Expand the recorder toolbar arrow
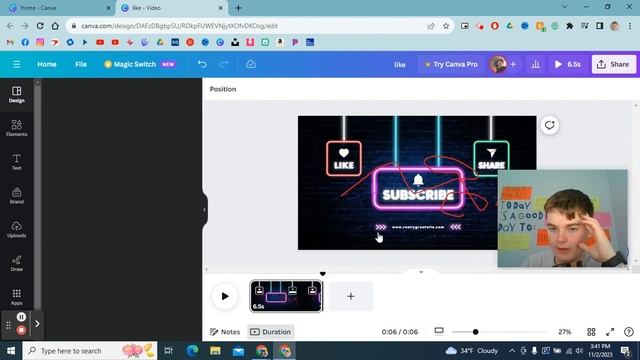Image resolution: width=640 pixels, height=360 pixels. pyautogui.click(x=37, y=324)
